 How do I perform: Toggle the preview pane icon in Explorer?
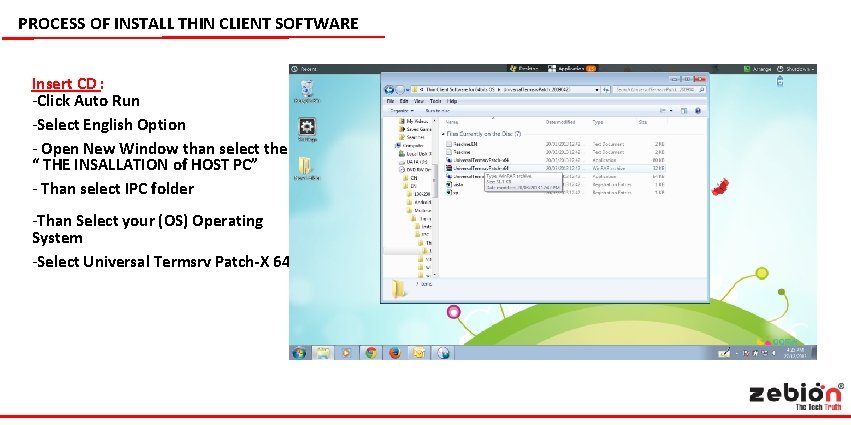[684, 111]
